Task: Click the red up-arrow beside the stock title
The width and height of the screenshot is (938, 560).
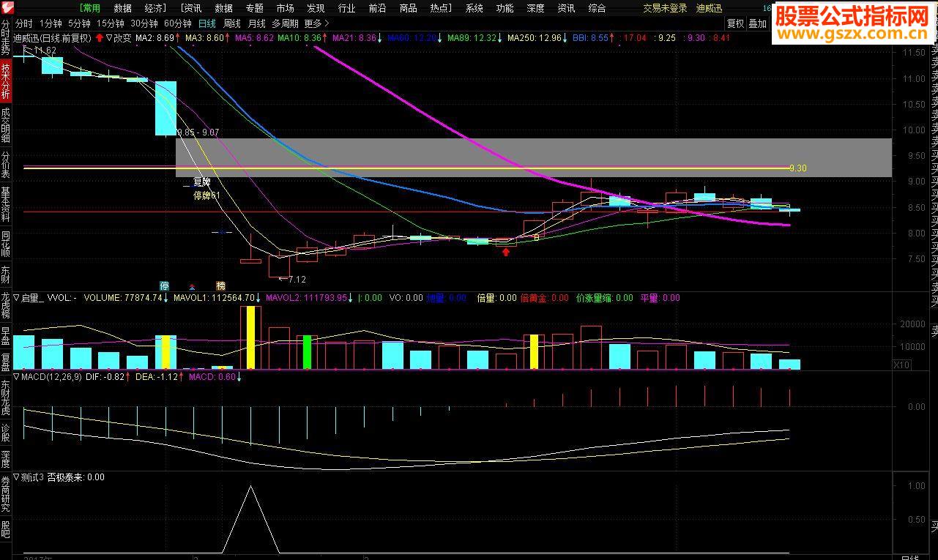Action: pos(100,37)
